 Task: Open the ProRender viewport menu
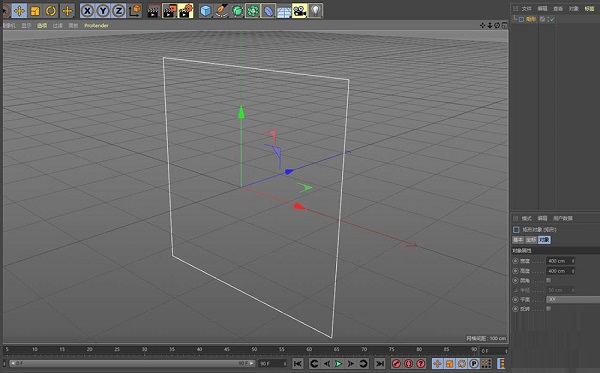coord(96,26)
